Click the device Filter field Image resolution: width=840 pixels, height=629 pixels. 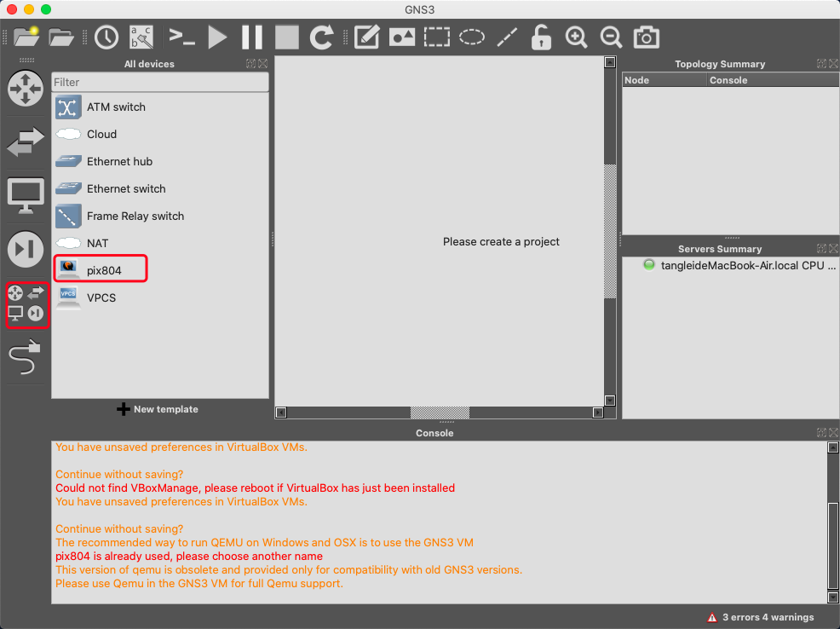(x=159, y=82)
